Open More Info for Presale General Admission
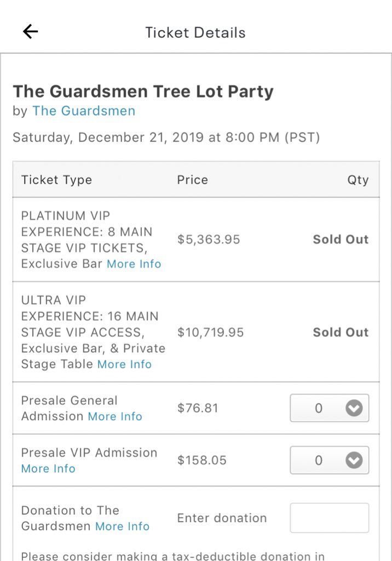The width and height of the screenshot is (392, 561). [115, 416]
